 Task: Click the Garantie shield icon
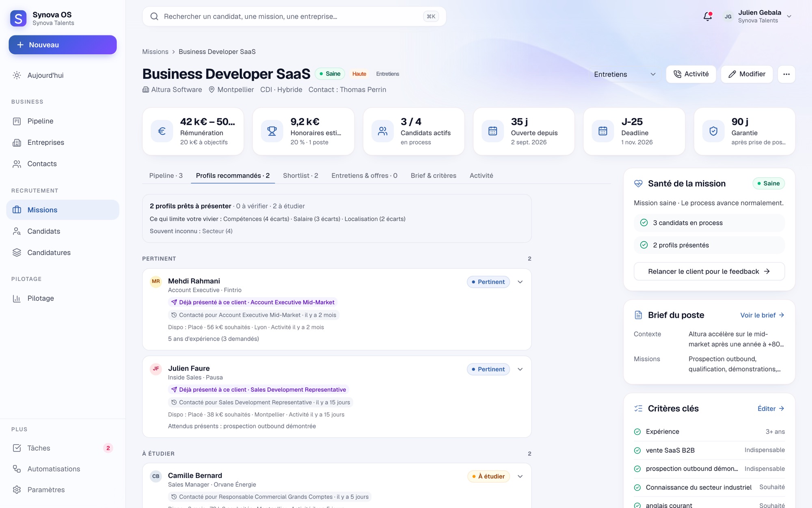(713, 131)
